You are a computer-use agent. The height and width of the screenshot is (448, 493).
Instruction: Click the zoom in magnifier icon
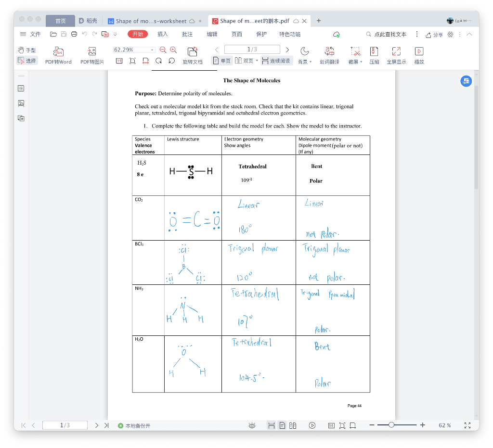(x=173, y=50)
